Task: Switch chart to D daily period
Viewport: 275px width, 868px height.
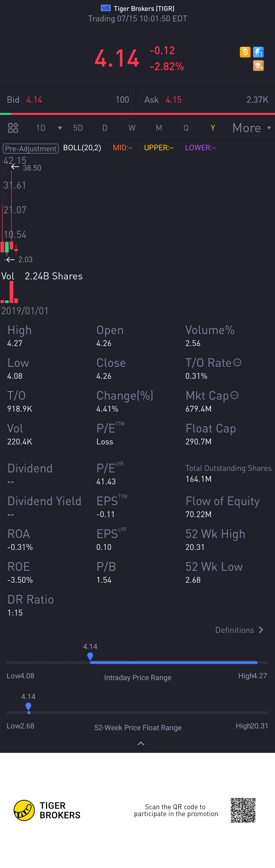Action: [x=105, y=128]
